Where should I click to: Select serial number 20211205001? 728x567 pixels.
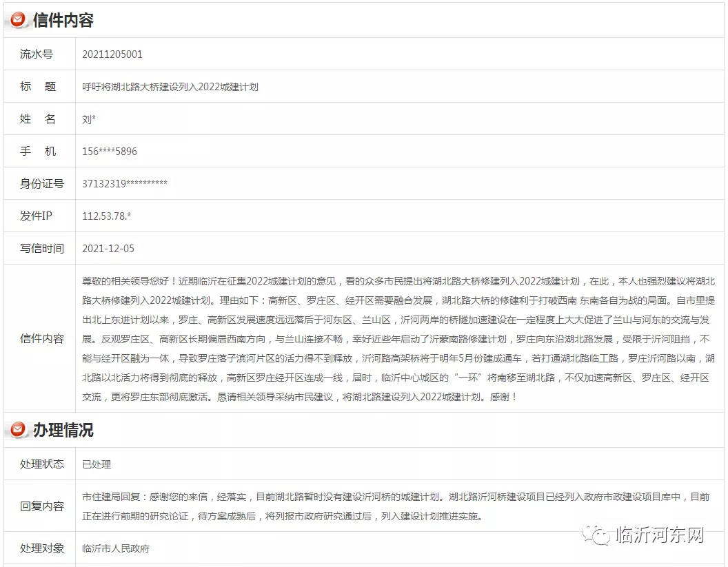tap(112, 54)
